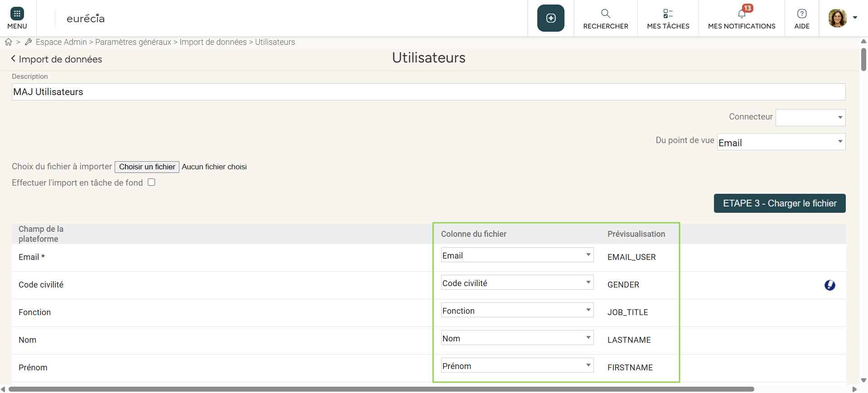The width and height of the screenshot is (868, 393).
Task: Enable import en tâche de fond checkbox
Action: point(151,182)
